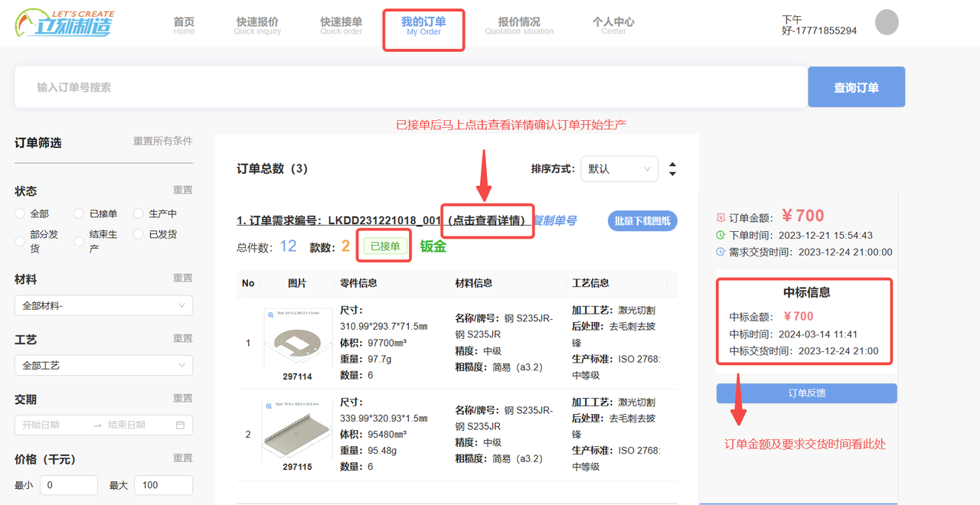Click the 批量下载图纸 button
The image size is (980, 505).
tap(642, 221)
